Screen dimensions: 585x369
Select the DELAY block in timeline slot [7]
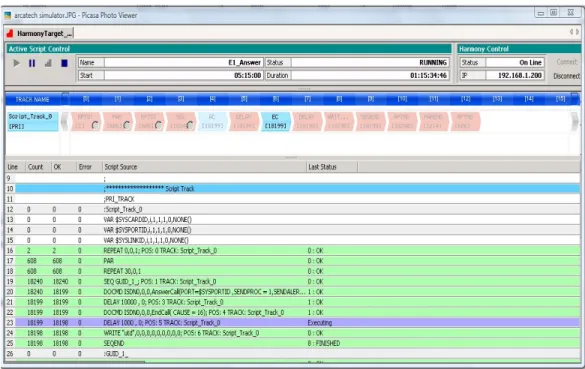pos(307,121)
